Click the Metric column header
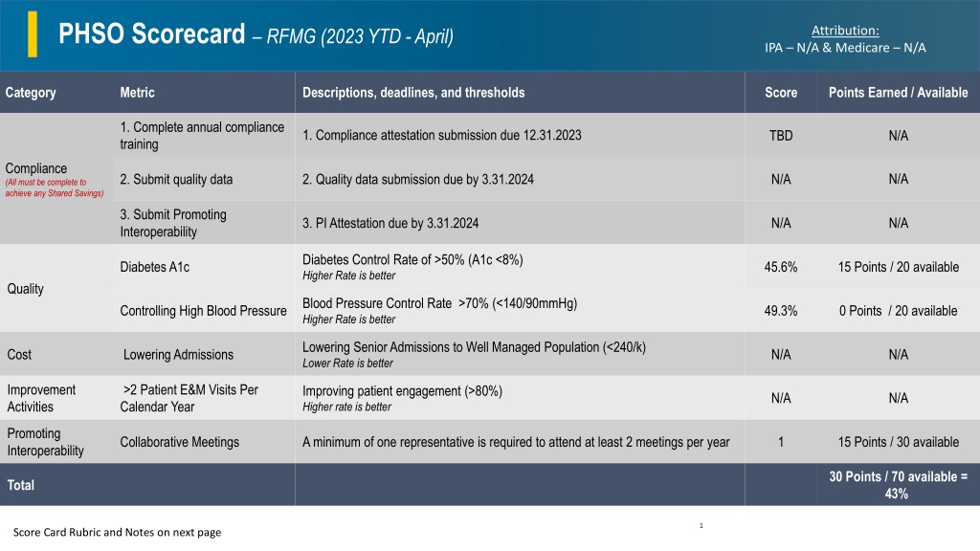Viewport: 980px width, 551px height. [x=137, y=93]
